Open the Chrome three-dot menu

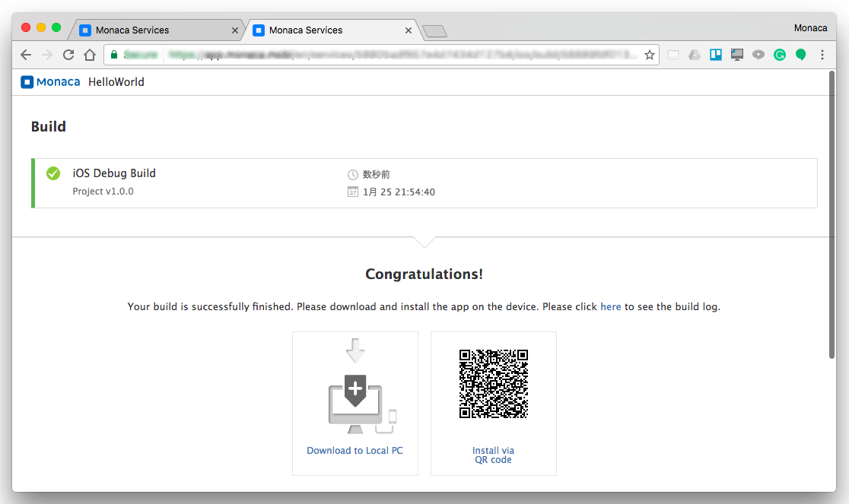pyautogui.click(x=822, y=55)
